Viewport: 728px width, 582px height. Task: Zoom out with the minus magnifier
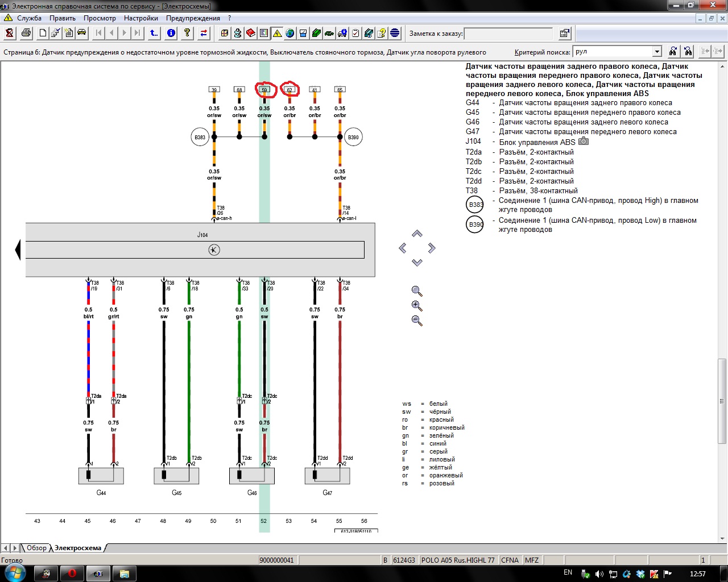coord(417,321)
